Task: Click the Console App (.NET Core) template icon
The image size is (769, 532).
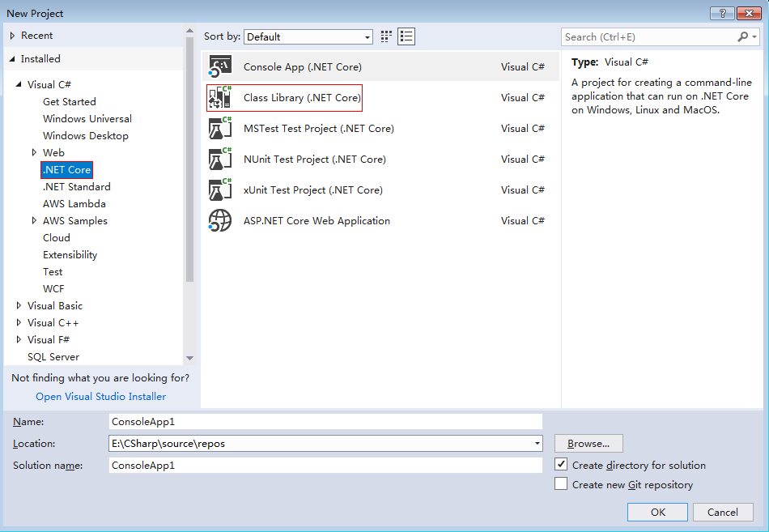Action: (x=220, y=66)
